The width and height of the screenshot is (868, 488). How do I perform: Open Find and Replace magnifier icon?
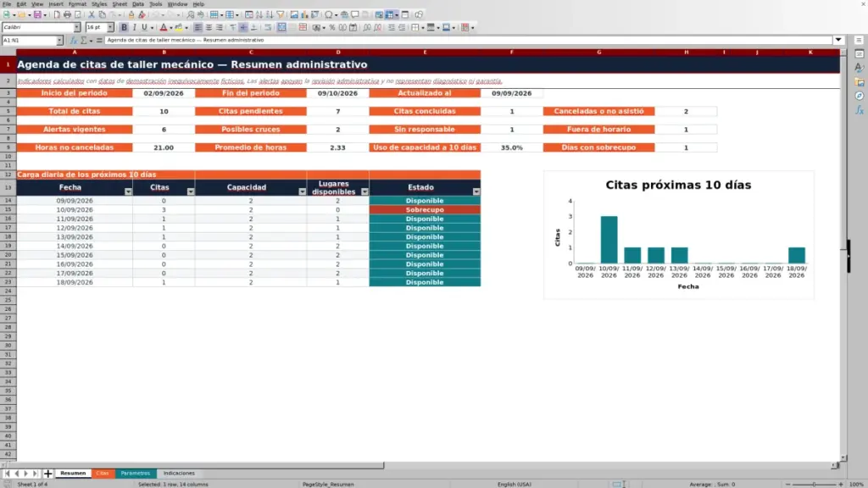pos(191,15)
